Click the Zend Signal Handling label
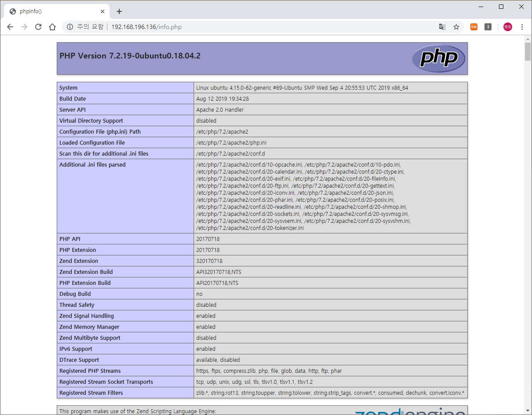The height and width of the screenshot is (415, 532). [x=86, y=316]
